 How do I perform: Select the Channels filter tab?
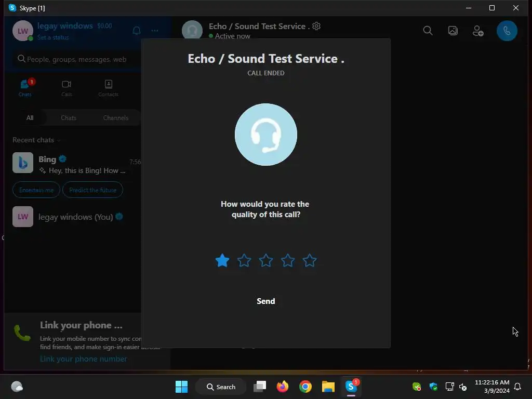(116, 118)
